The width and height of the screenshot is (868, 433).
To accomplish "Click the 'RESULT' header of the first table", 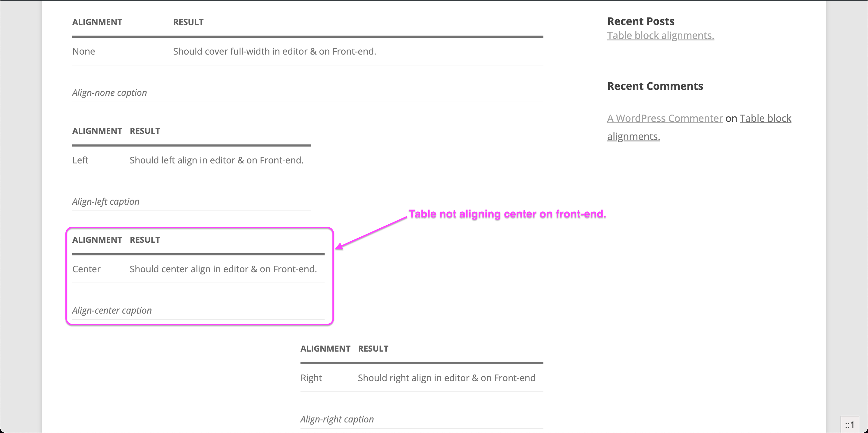I will tap(188, 22).
